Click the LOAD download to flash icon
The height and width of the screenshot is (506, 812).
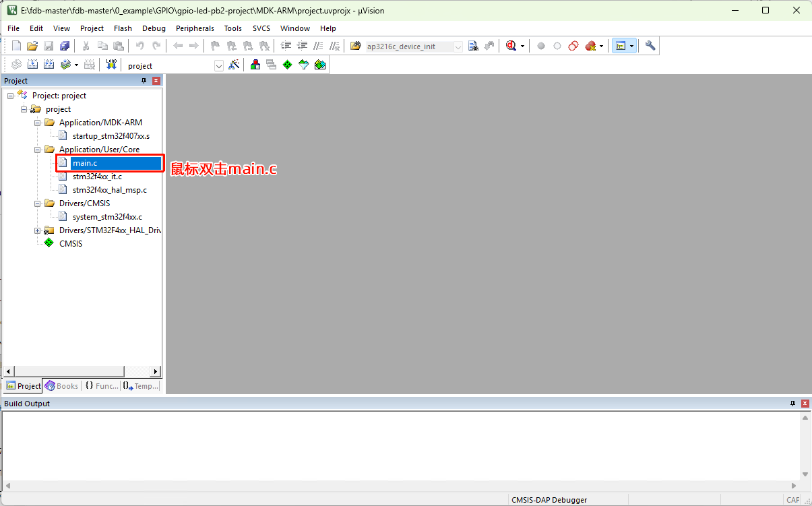coord(111,65)
